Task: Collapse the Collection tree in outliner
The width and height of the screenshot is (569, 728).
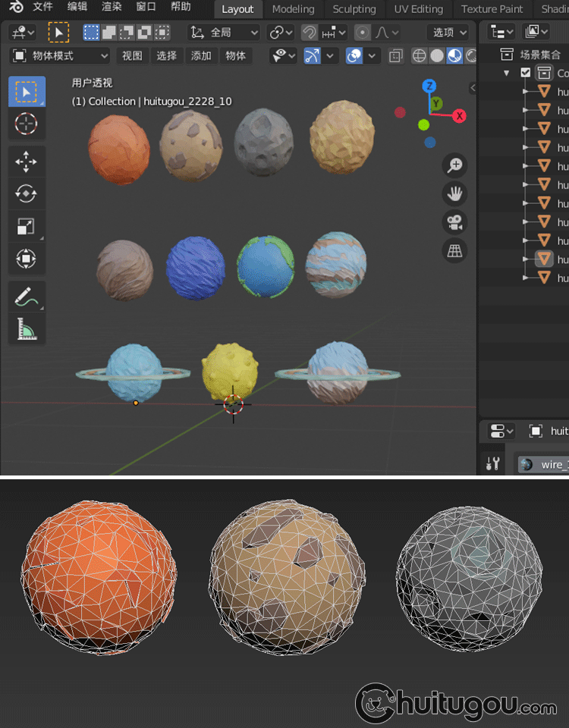Action: coord(507,73)
